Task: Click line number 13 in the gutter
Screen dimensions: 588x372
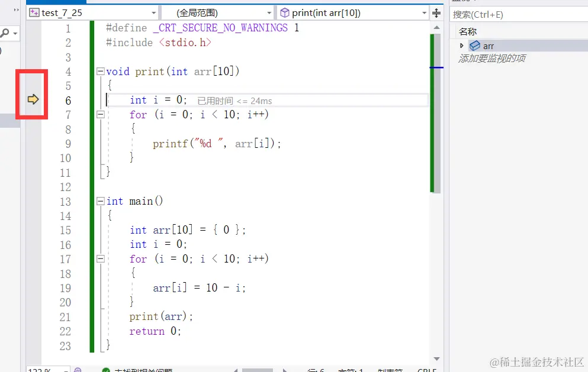Action: (x=65, y=202)
